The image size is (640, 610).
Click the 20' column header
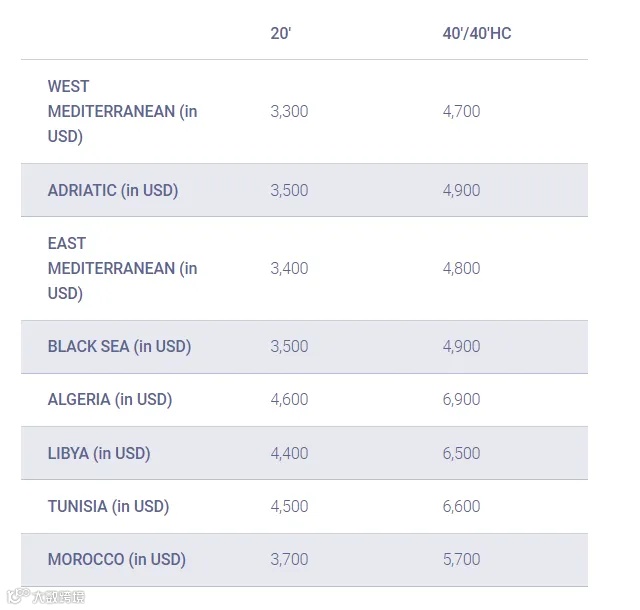[281, 33]
